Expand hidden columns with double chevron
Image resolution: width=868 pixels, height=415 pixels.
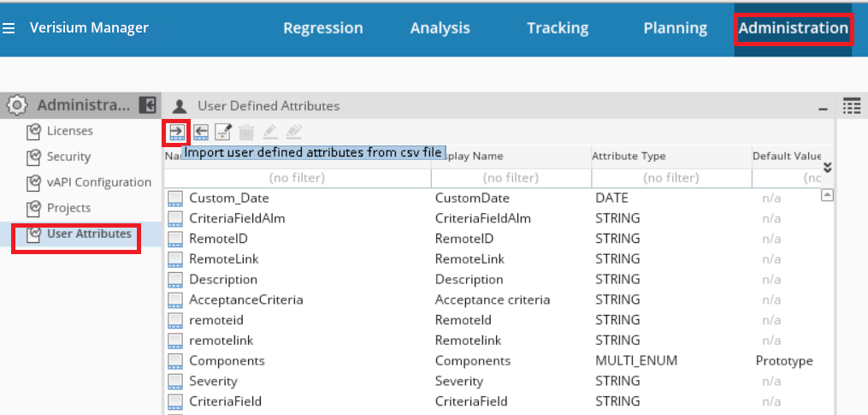827,168
